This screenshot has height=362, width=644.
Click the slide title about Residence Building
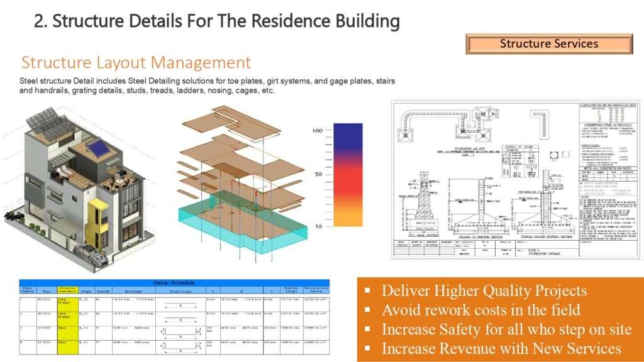(x=216, y=21)
